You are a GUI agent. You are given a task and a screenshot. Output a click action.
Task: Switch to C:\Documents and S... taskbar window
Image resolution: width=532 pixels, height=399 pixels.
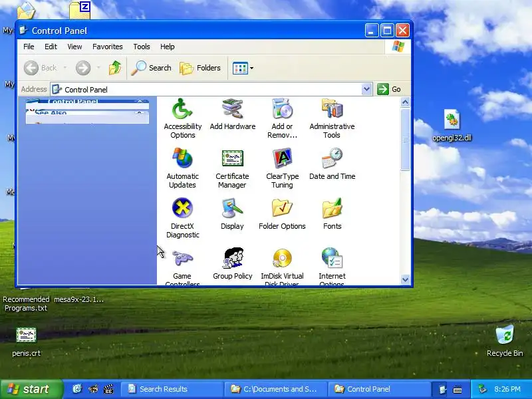[x=275, y=389]
